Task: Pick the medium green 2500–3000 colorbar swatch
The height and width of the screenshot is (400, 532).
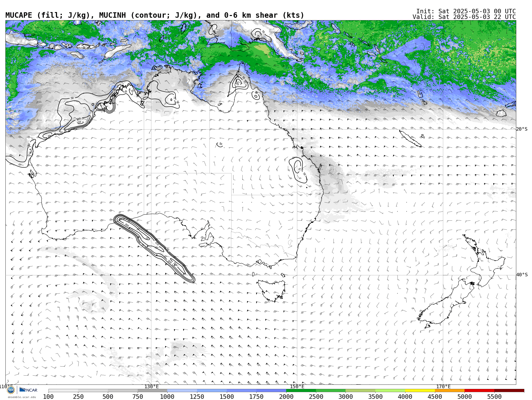Action: point(331,390)
